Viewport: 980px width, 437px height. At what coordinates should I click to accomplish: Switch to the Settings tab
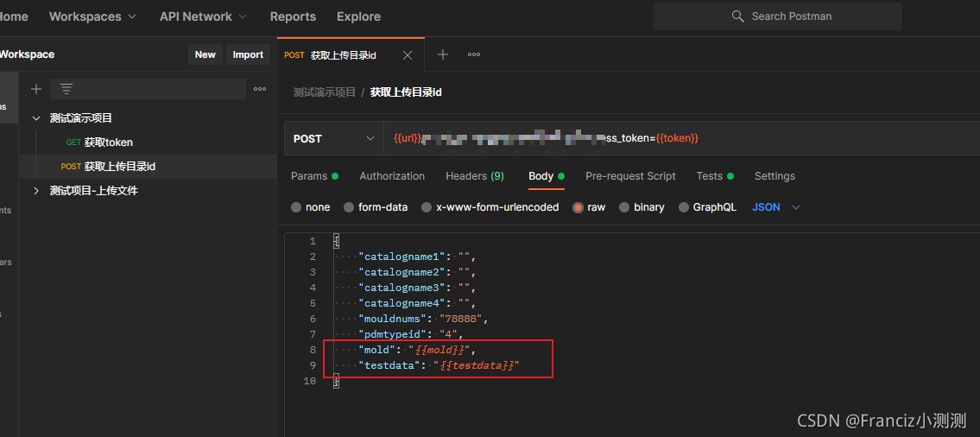coord(775,176)
